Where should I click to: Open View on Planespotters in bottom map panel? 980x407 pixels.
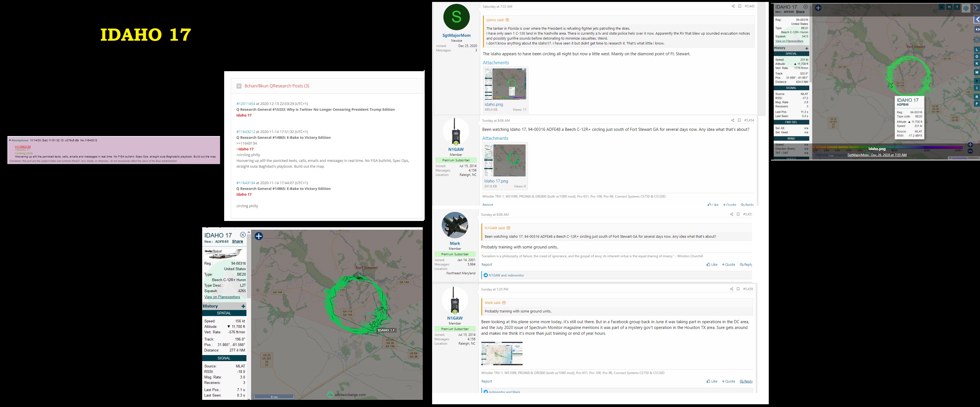[x=222, y=297]
